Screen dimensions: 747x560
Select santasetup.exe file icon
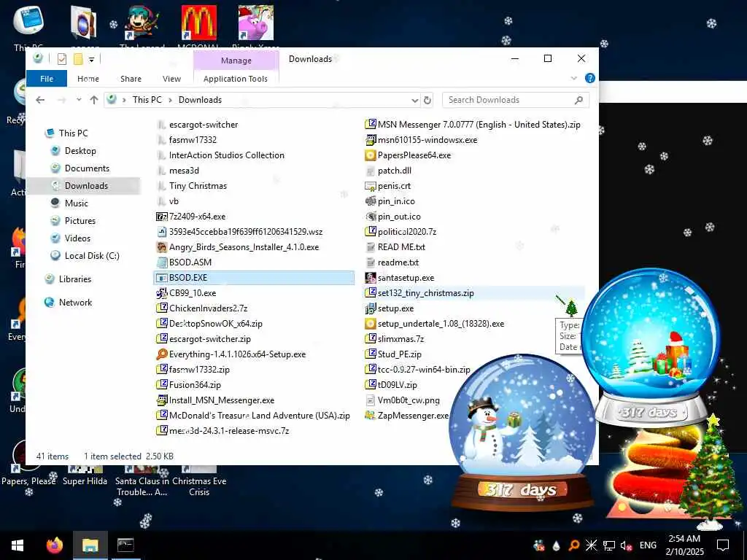point(371,278)
